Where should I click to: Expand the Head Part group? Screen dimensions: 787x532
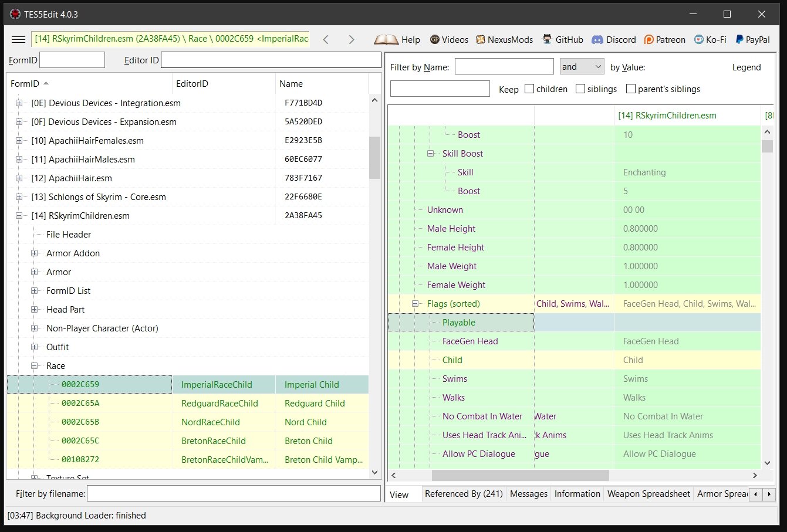[x=34, y=309]
